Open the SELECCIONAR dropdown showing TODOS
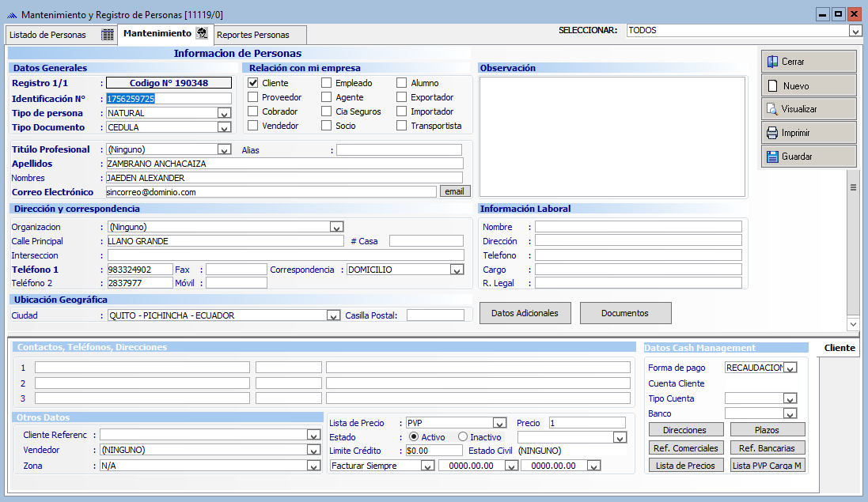The height and width of the screenshot is (502, 868). click(855, 31)
